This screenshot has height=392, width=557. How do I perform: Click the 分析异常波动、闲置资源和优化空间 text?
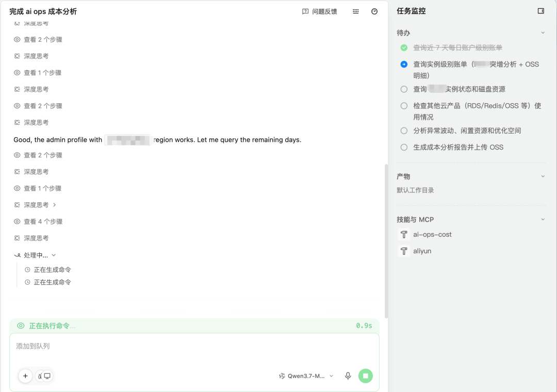tap(467, 130)
